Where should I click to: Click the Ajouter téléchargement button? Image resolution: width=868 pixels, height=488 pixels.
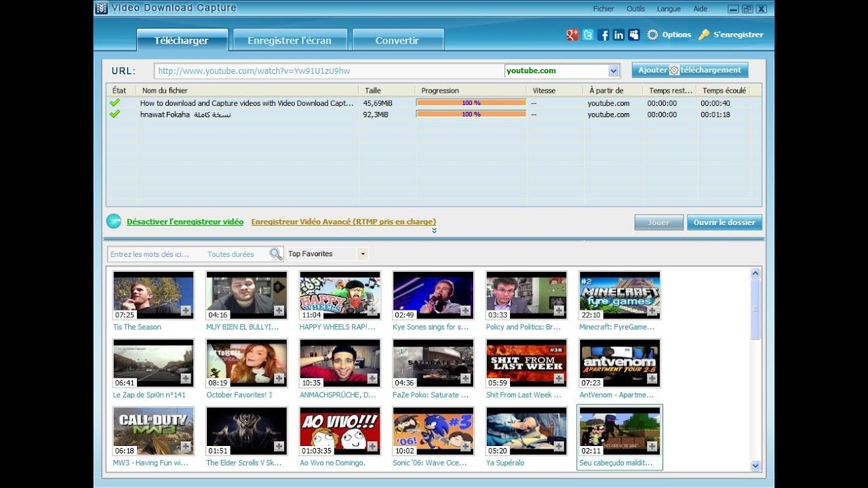tap(690, 70)
